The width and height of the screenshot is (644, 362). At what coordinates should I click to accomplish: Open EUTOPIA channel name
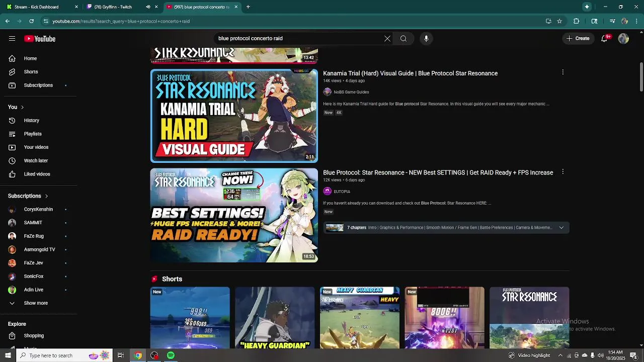(x=342, y=192)
